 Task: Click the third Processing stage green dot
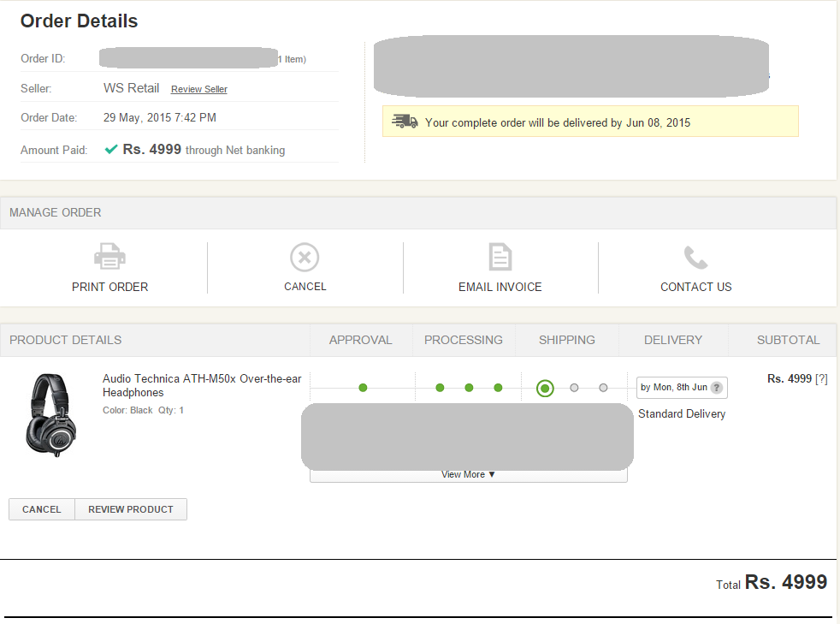point(498,388)
